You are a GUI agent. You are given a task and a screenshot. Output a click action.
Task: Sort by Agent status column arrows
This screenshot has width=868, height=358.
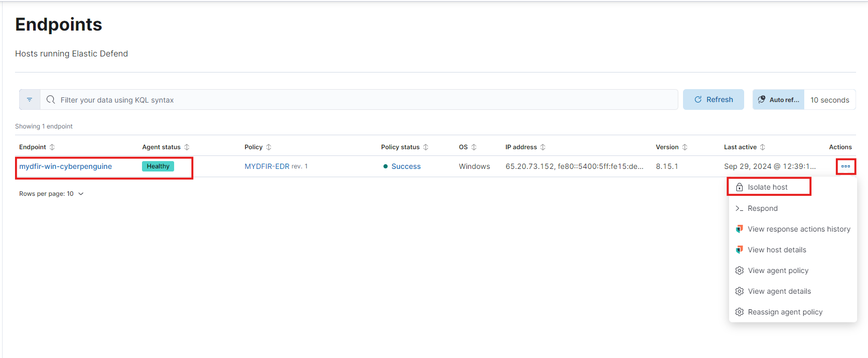click(187, 147)
